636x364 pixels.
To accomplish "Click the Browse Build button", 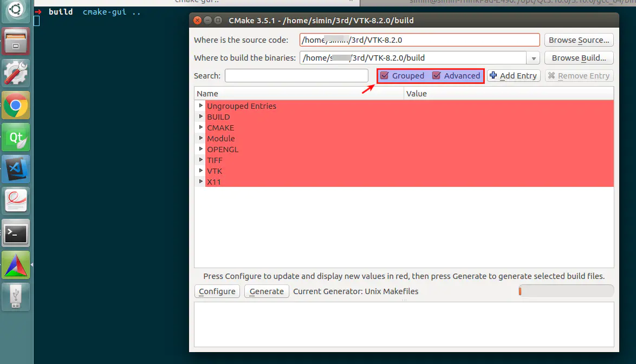I will pos(579,58).
